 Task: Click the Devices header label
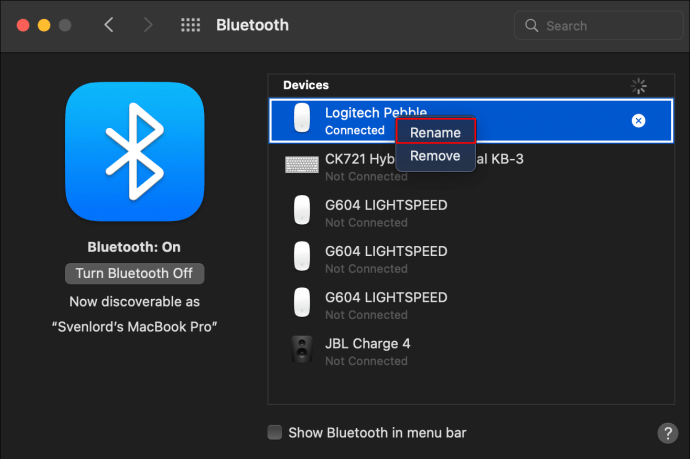click(x=306, y=85)
